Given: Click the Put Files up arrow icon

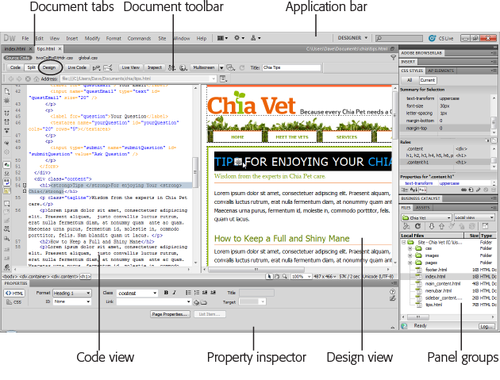Looking at the screenshot, I should point(442,226).
